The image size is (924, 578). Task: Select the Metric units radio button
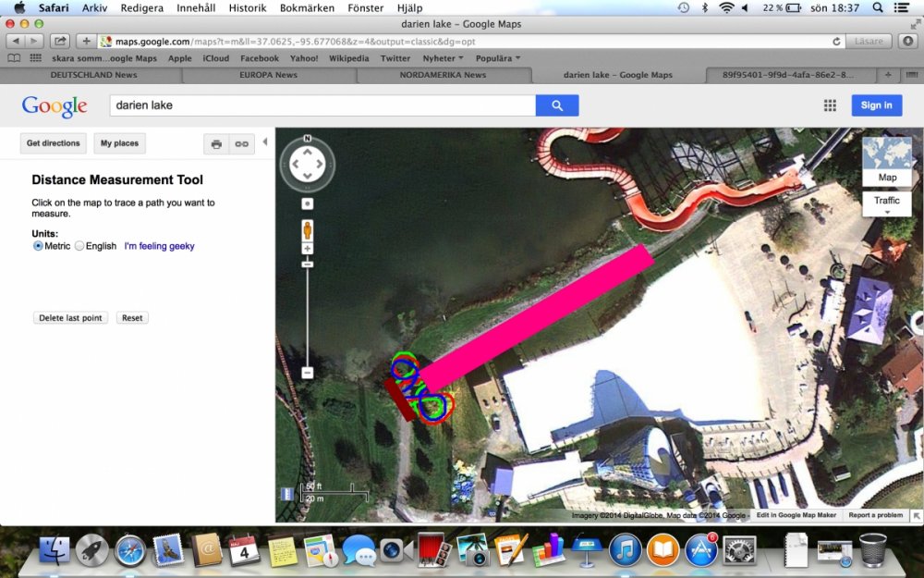39,246
